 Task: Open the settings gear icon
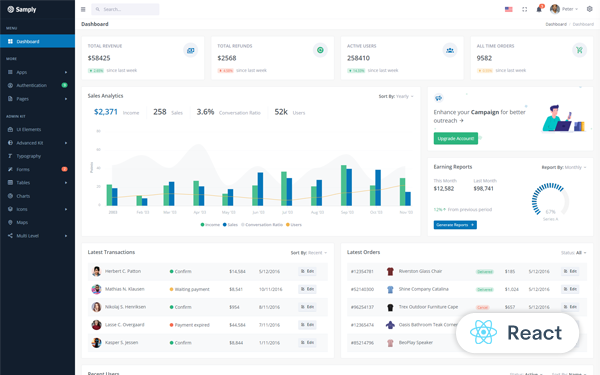[x=589, y=9]
